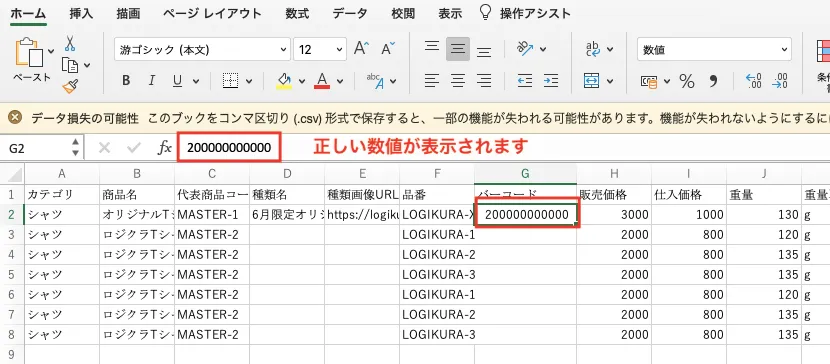Select row 2 header

(x=12, y=214)
